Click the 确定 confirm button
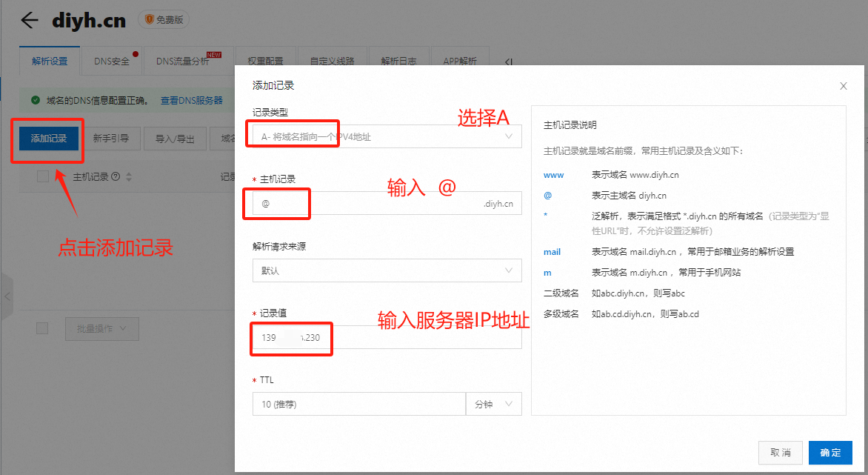 coord(830,452)
